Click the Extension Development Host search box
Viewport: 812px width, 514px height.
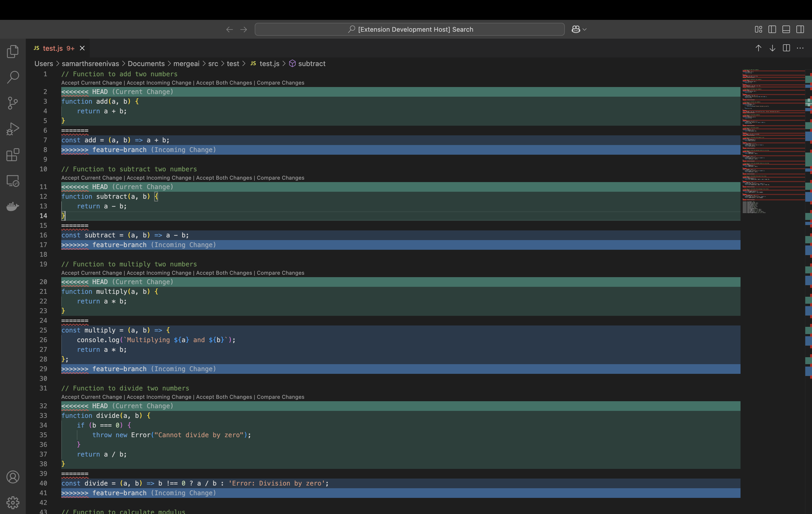409,29
